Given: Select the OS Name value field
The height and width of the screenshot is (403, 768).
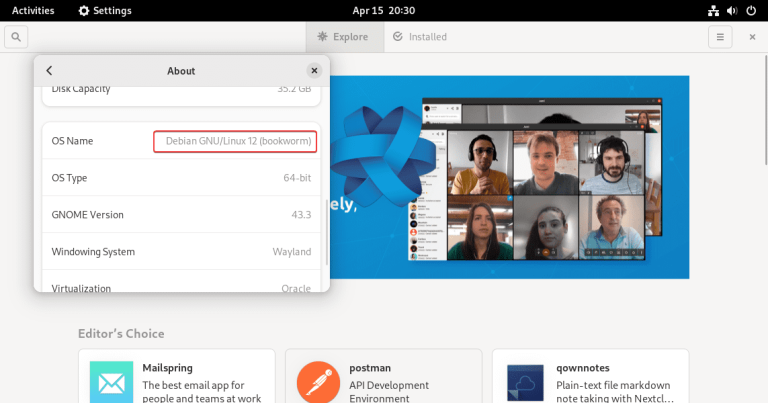Looking at the screenshot, I should (x=235, y=141).
